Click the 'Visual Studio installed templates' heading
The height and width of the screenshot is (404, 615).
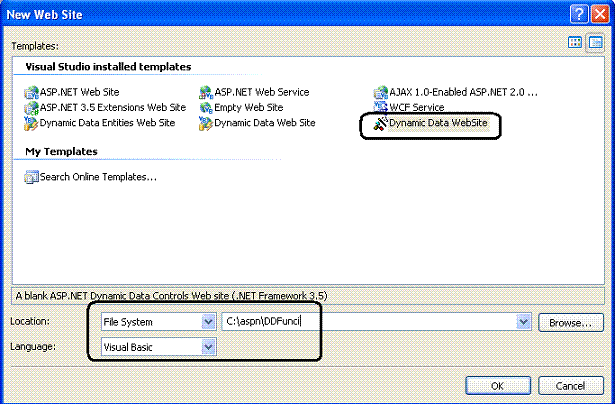coord(108,67)
